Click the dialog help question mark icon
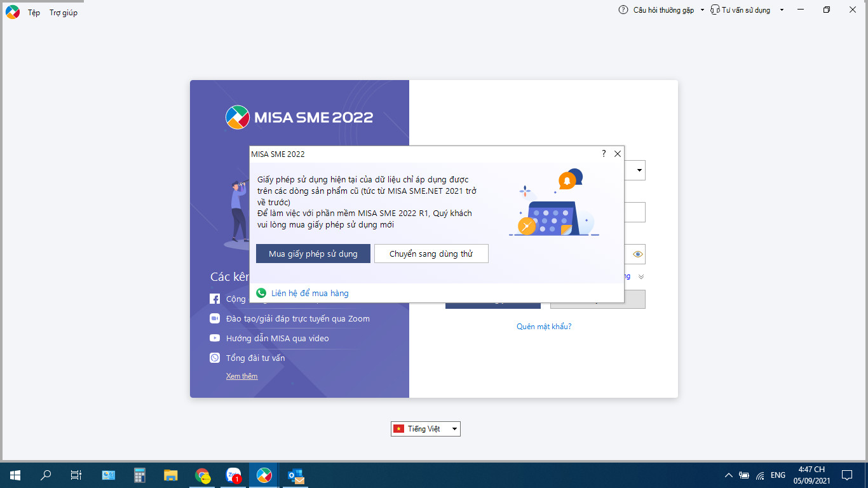Image resolution: width=868 pixels, height=488 pixels. click(604, 154)
